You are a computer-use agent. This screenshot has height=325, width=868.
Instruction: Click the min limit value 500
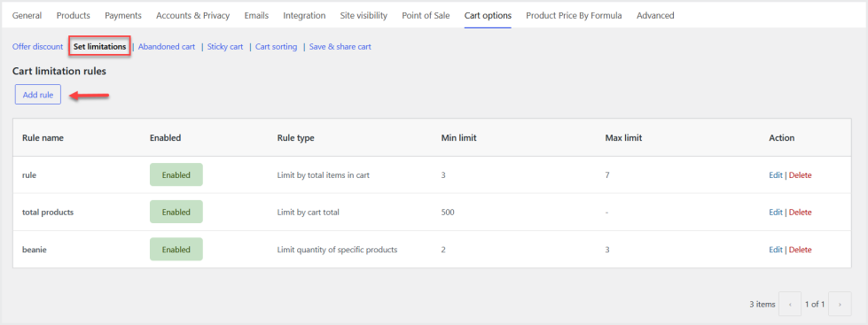pos(448,213)
